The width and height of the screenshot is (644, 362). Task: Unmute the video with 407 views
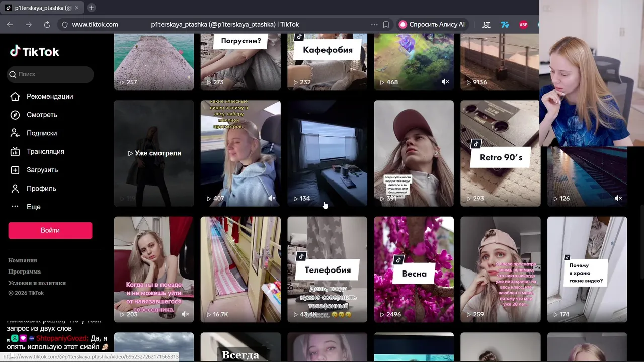272,198
